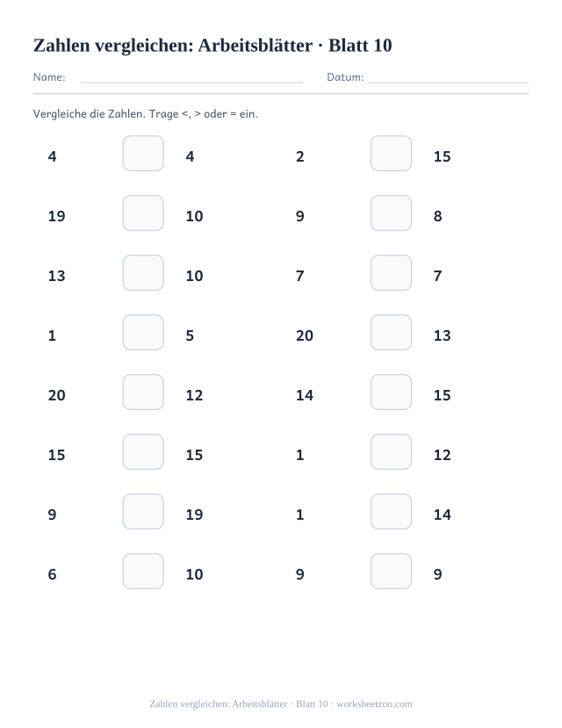Select answer box between 20 and 12

coord(143,393)
